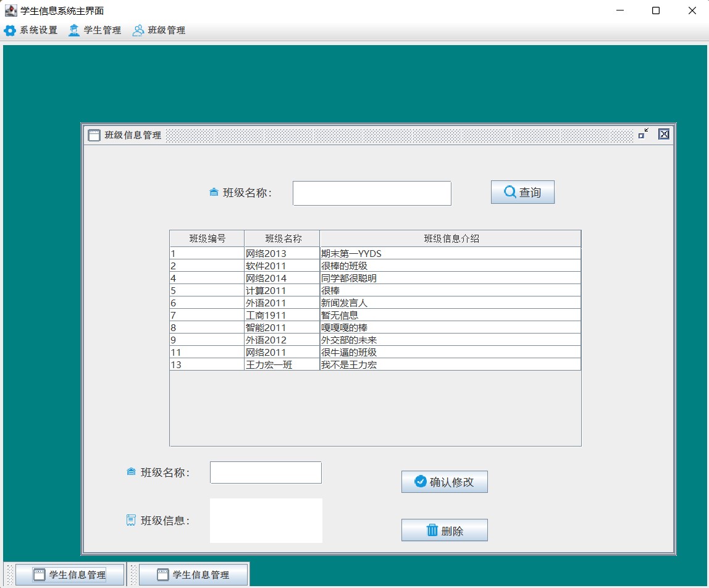Select the row 网络2013

pyautogui.click(x=375, y=253)
